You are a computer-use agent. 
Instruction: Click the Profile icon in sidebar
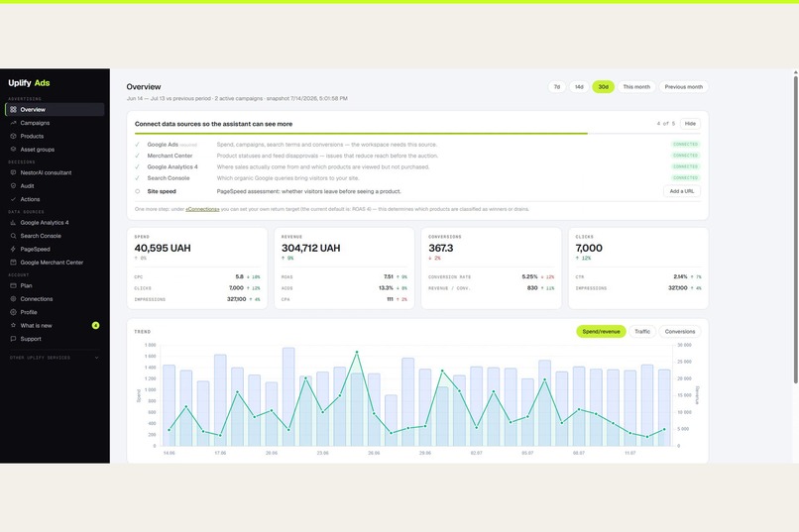point(13,312)
